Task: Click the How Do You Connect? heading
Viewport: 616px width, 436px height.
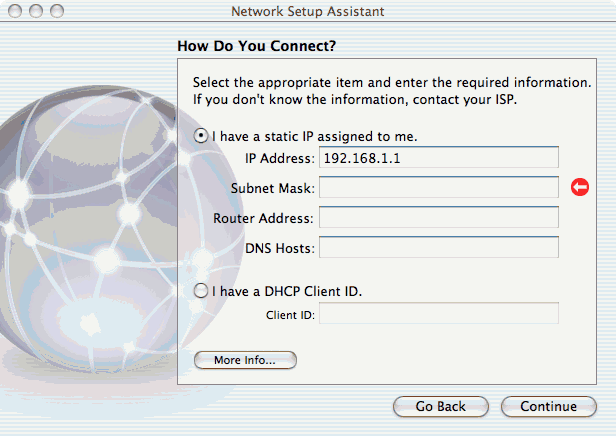Action: (x=257, y=46)
